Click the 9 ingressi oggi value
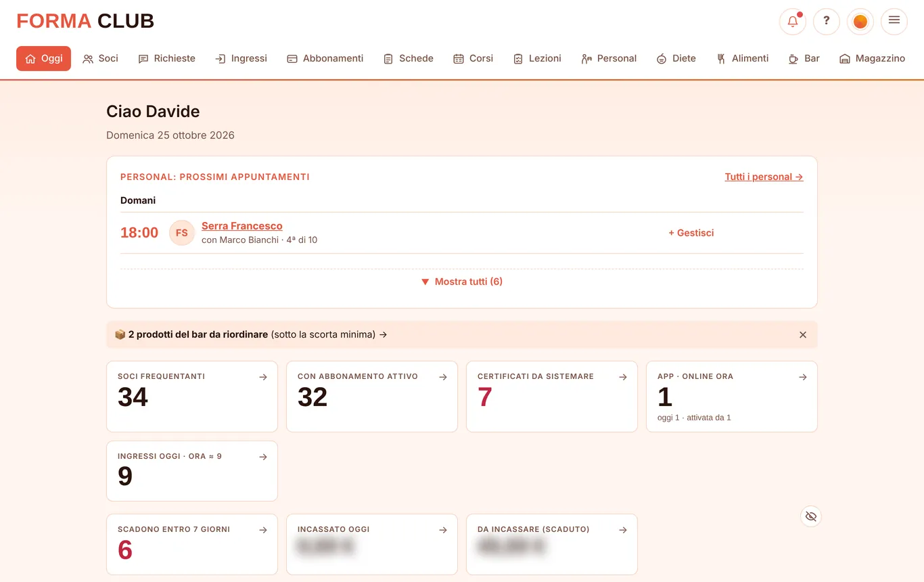Image resolution: width=924 pixels, height=582 pixels. click(125, 477)
